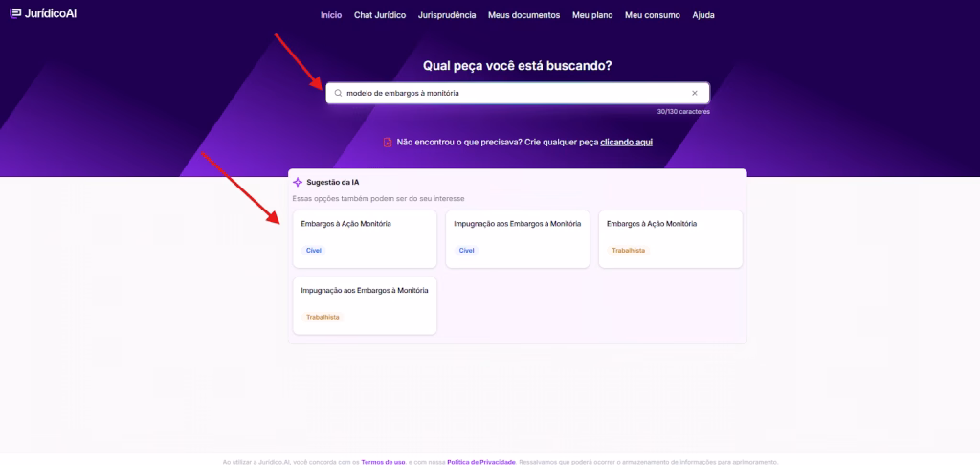The width and height of the screenshot is (980, 465).
Task: Open Meu plano
Action: click(592, 15)
